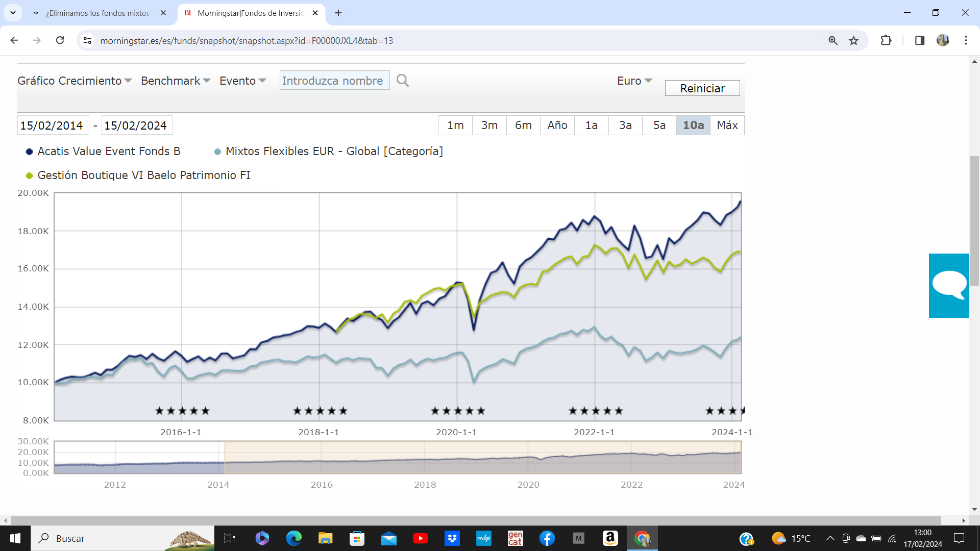Viewport: 980px width, 551px height.
Task: Bookmark this page with the star icon
Action: pyautogui.click(x=853, y=40)
